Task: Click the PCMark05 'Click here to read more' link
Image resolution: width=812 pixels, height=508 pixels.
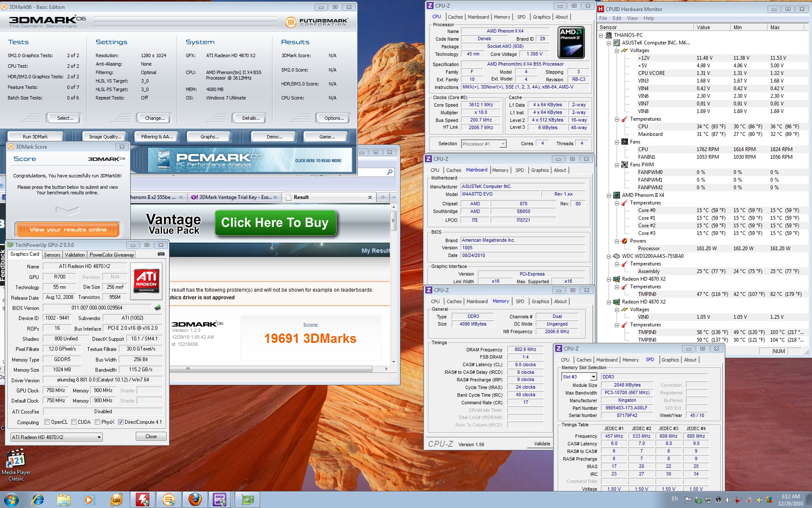Action: point(318,161)
